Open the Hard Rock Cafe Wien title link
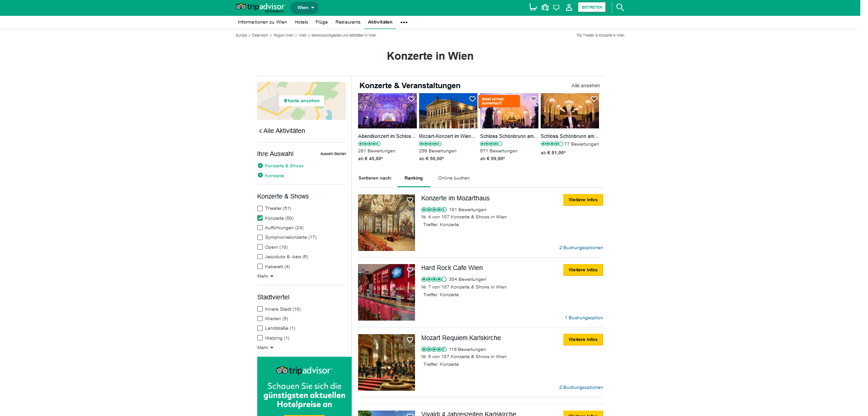The width and height of the screenshot is (868, 416). click(x=452, y=268)
